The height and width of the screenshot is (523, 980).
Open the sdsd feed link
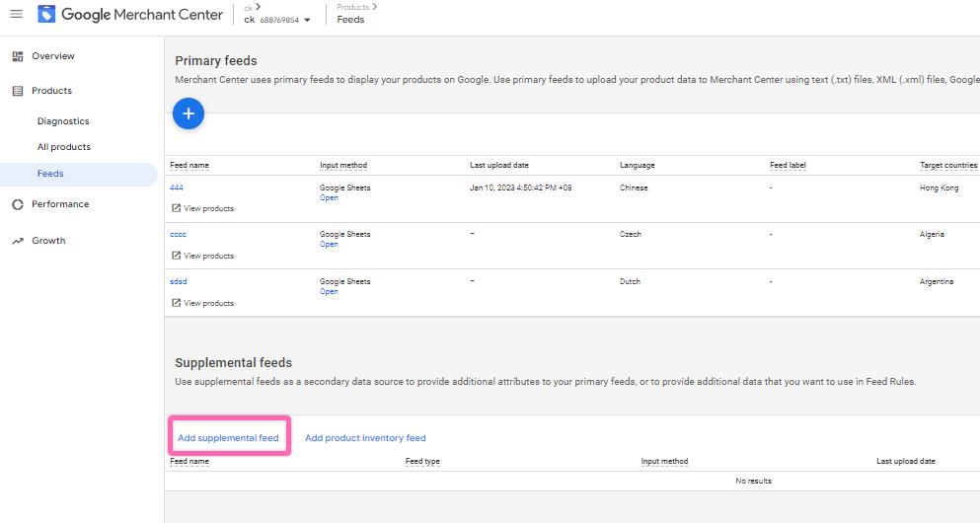178,281
